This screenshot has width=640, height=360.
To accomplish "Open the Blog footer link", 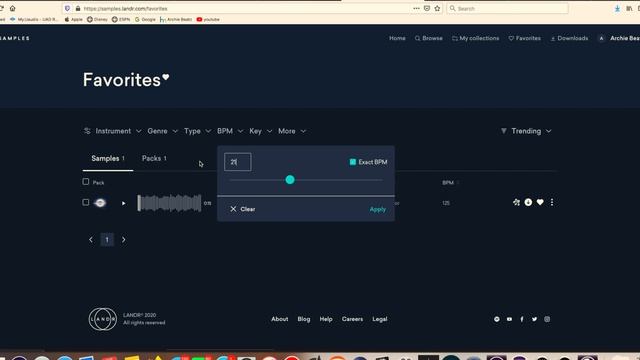I will [304, 319].
